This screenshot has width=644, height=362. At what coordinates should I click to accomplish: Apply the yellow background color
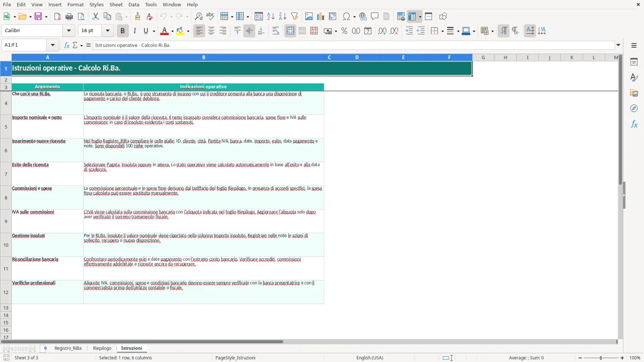[181, 31]
